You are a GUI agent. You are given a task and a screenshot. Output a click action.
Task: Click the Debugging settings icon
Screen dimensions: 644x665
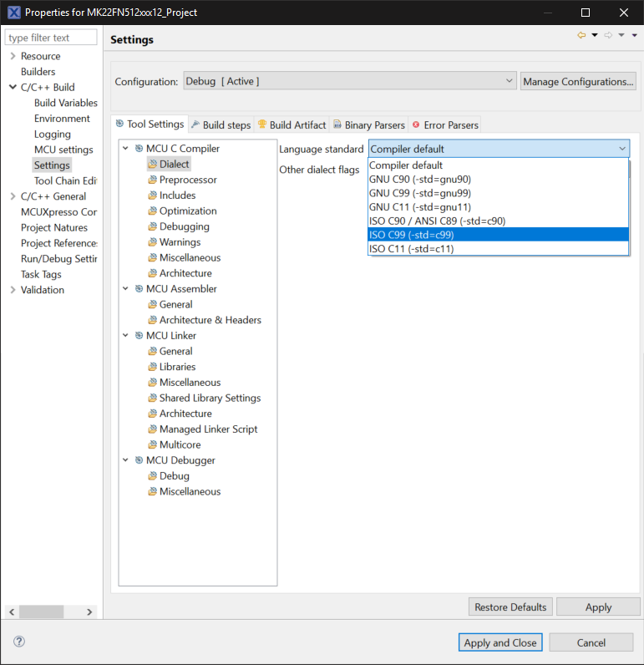[x=152, y=226]
